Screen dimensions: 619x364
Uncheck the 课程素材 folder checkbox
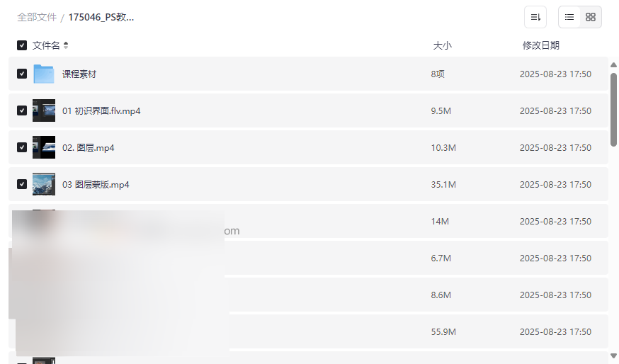coord(22,74)
